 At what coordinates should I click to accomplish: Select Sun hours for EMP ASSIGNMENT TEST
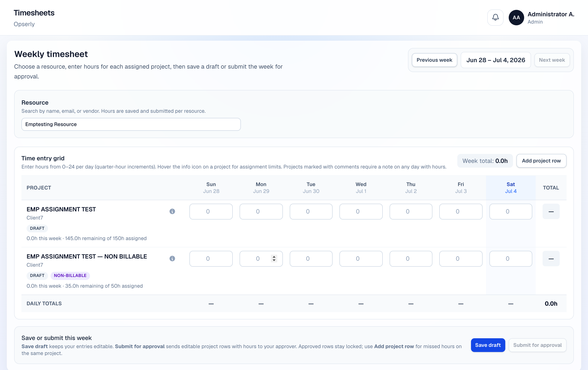click(211, 212)
